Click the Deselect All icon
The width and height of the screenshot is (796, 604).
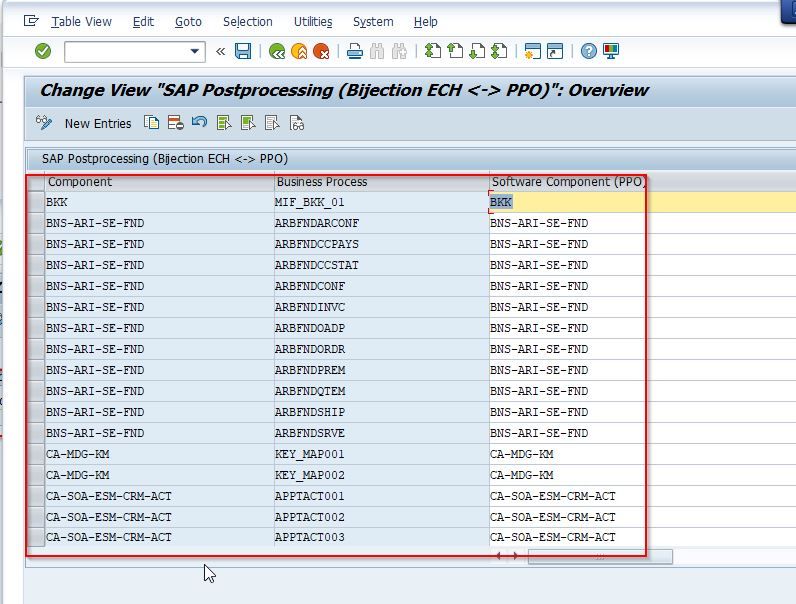click(x=272, y=123)
